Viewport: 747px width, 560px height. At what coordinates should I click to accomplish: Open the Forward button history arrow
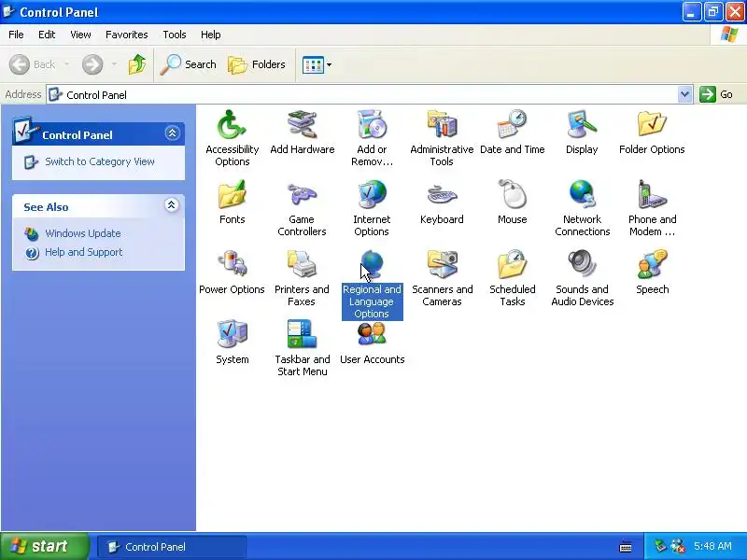click(114, 64)
